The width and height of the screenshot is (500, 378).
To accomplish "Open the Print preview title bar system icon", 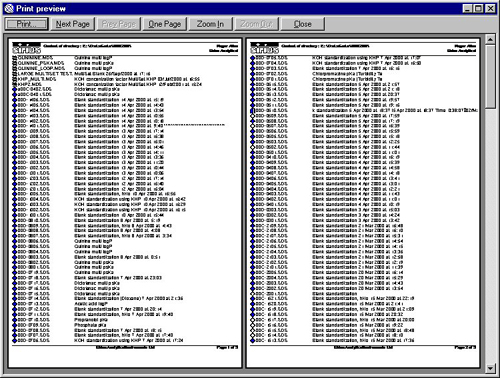I will coord(9,8).
